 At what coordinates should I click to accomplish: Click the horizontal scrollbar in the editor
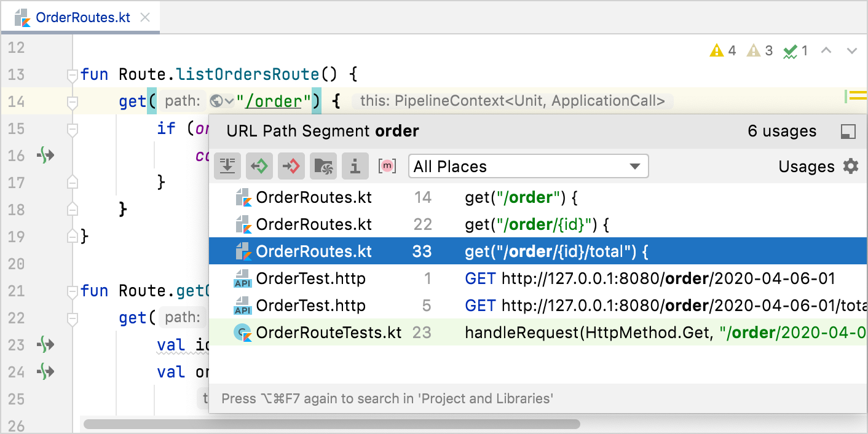(x=332, y=424)
